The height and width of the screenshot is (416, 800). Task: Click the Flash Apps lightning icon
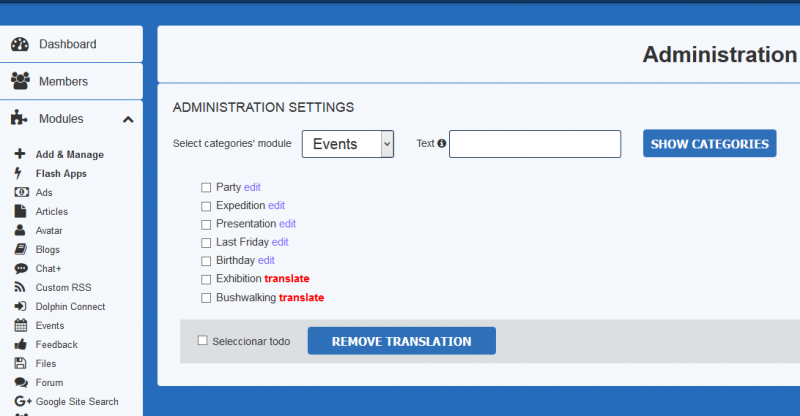point(18,173)
